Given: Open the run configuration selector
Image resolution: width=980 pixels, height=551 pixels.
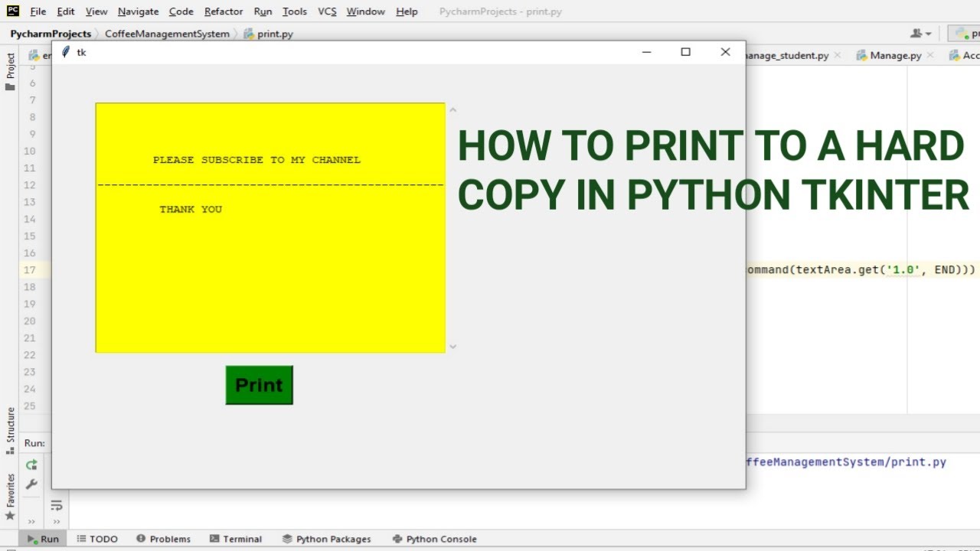Looking at the screenshot, I should pyautogui.click(x=965, y=34).
